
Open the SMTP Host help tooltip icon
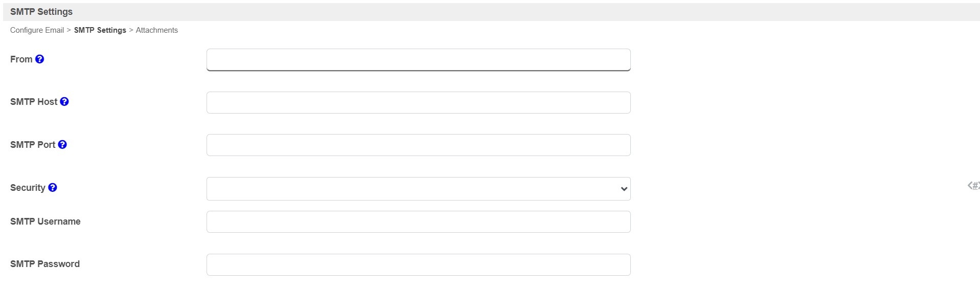64,101
